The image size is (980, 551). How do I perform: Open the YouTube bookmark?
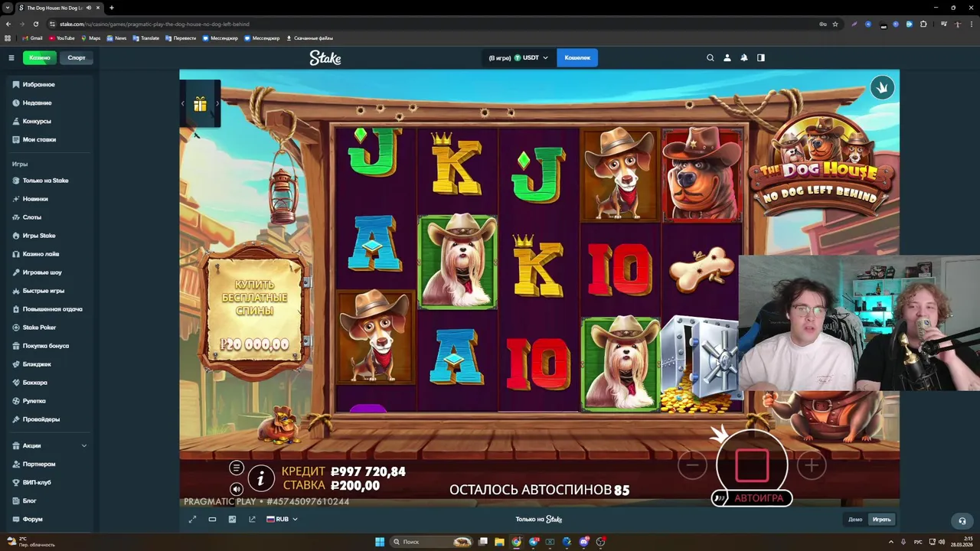click(x=62, y=38)
